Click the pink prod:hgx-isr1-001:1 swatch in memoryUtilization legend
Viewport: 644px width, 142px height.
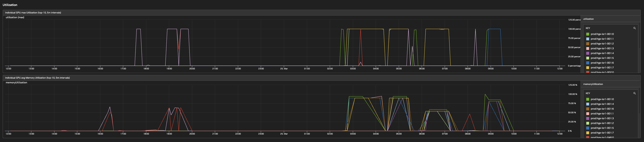point(587,114)
